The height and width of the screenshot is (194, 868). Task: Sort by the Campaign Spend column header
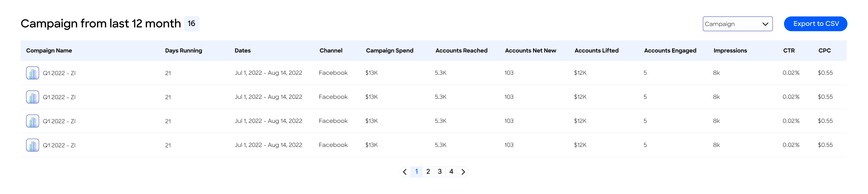tap(389, 51)
